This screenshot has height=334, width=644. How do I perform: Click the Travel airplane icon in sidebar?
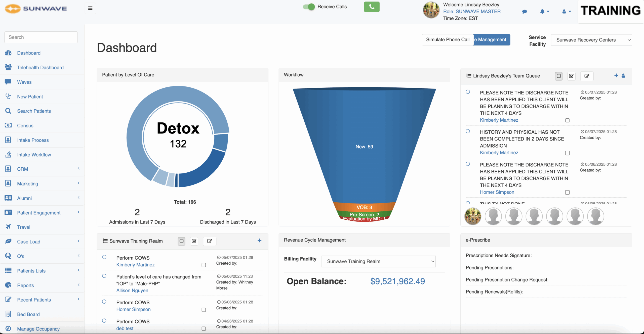8,227
